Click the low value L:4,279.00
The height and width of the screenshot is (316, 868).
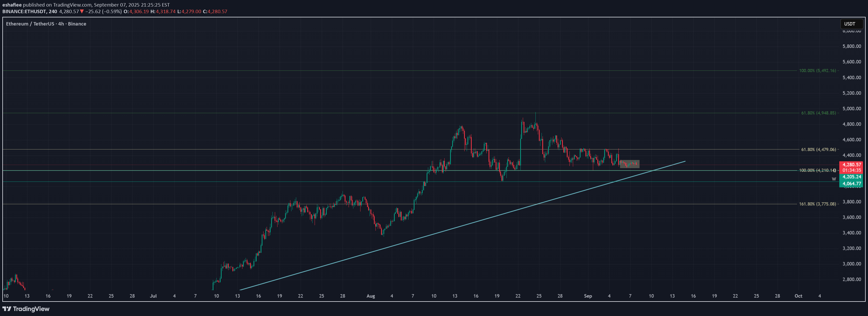tap(189, 11)
